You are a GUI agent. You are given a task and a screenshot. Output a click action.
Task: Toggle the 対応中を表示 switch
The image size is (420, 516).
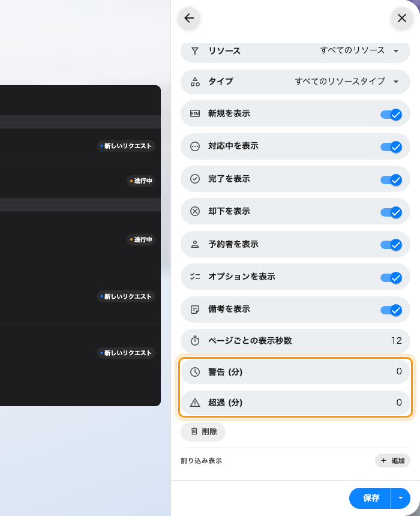click(391, 147)
